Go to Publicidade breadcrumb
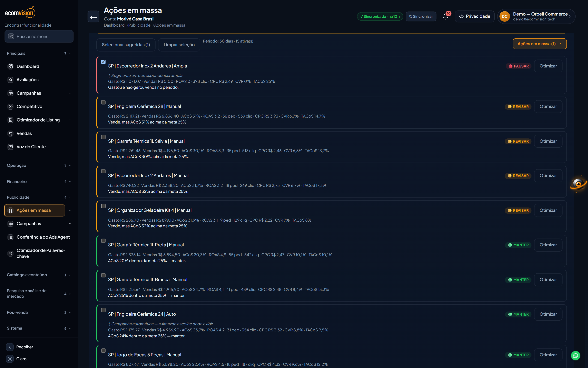Image resolution: width=588 pixels, height=368 pixels. [x=139, y=25]
